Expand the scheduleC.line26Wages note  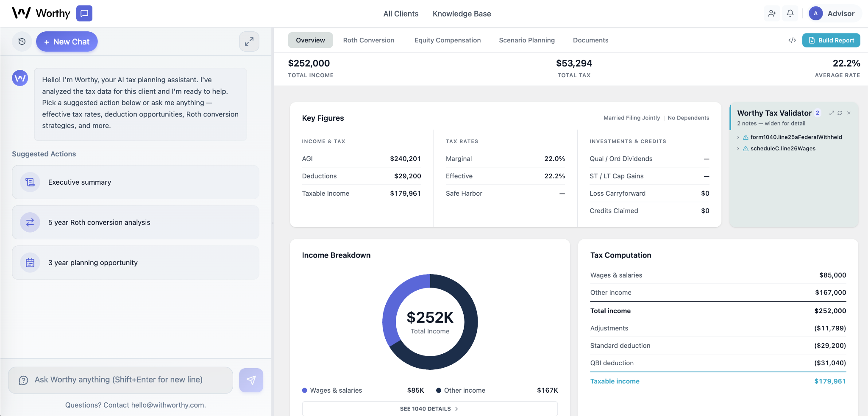click(x=739, y=149)
